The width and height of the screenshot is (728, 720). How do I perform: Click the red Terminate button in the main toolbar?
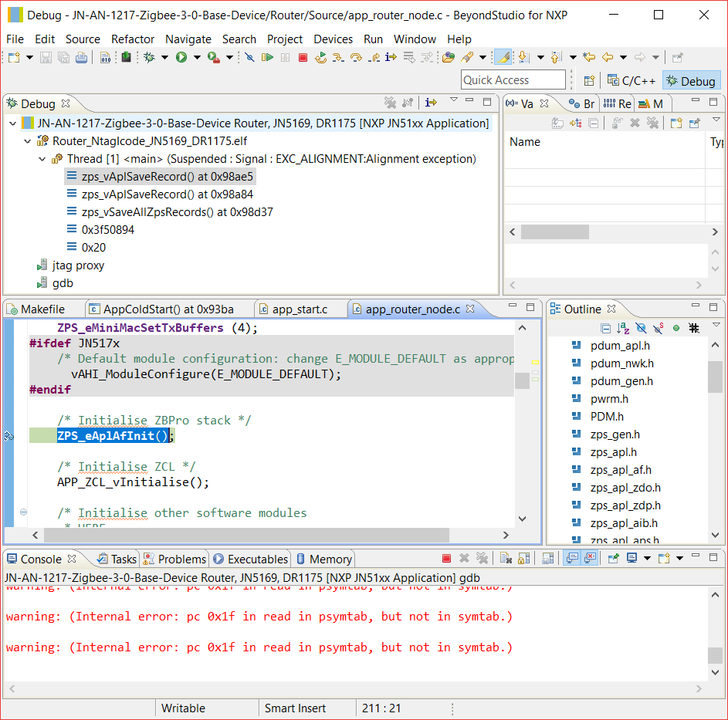(x=303, y=58)
